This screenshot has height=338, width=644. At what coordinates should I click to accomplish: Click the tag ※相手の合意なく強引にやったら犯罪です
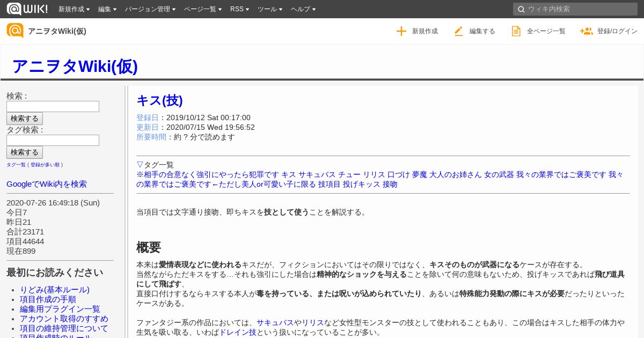(x=208, y=174)
